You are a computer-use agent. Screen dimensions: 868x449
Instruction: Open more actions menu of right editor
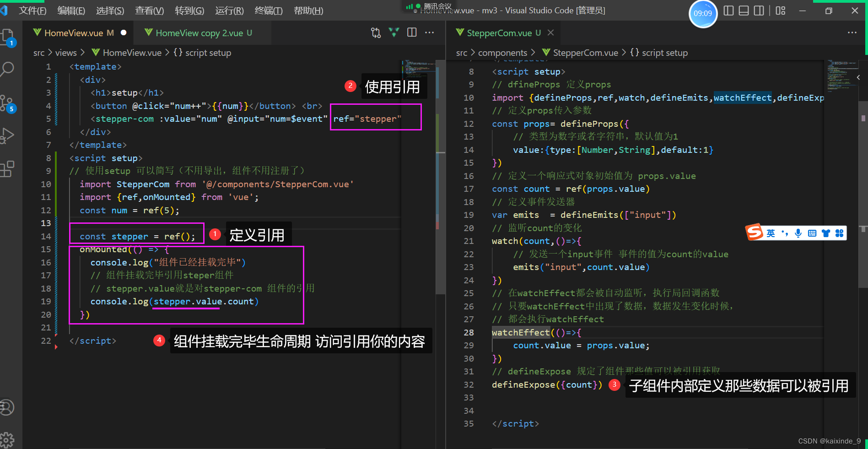pyautogui.click(x=852, y=32)
